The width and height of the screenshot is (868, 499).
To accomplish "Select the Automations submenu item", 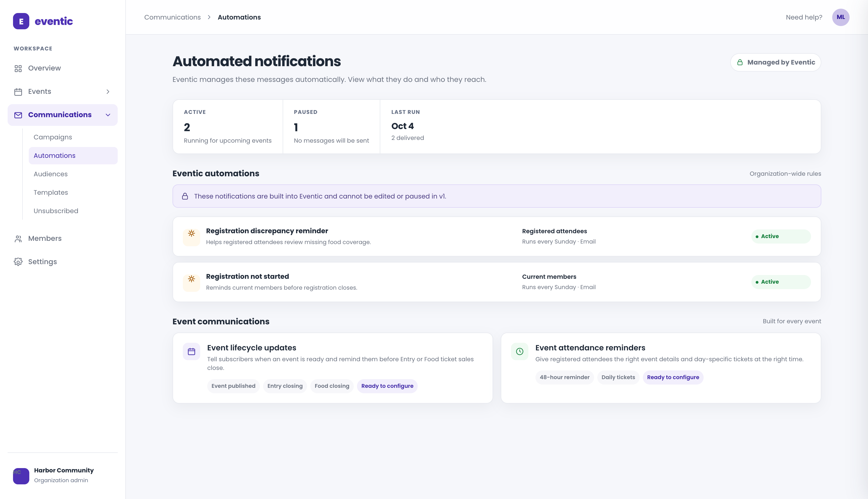I will click(73, 156).
